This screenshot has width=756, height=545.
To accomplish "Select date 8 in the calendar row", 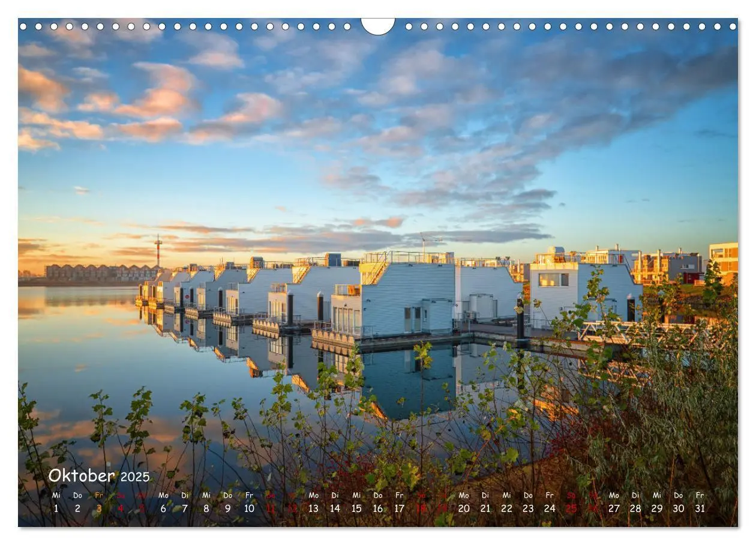I will pyautogui.click(x=206, y=508).
